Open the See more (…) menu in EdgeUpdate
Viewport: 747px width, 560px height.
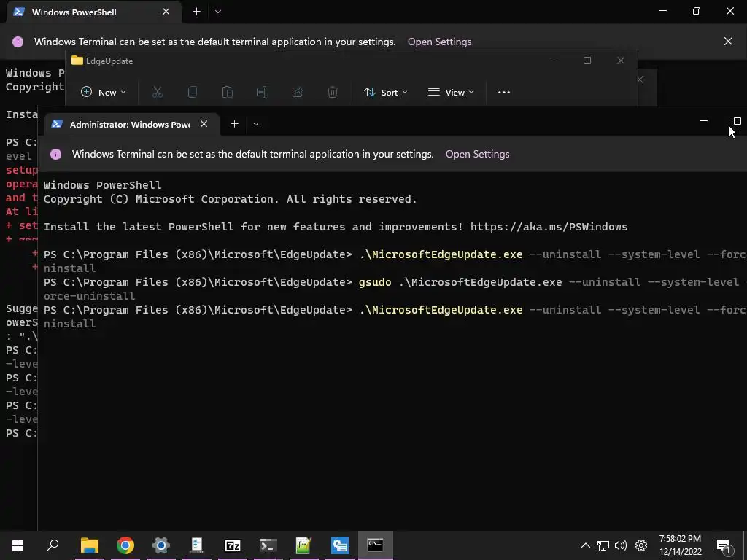tap(503, 93)
